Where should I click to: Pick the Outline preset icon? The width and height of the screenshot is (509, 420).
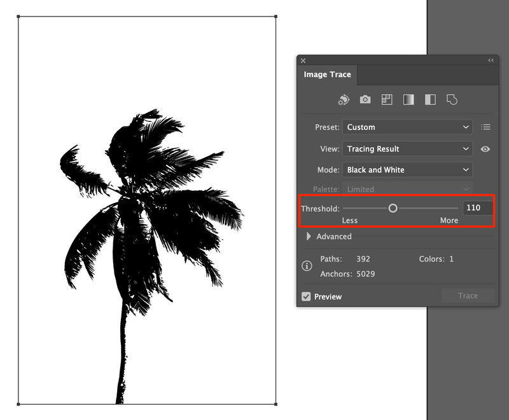(452, 100)
